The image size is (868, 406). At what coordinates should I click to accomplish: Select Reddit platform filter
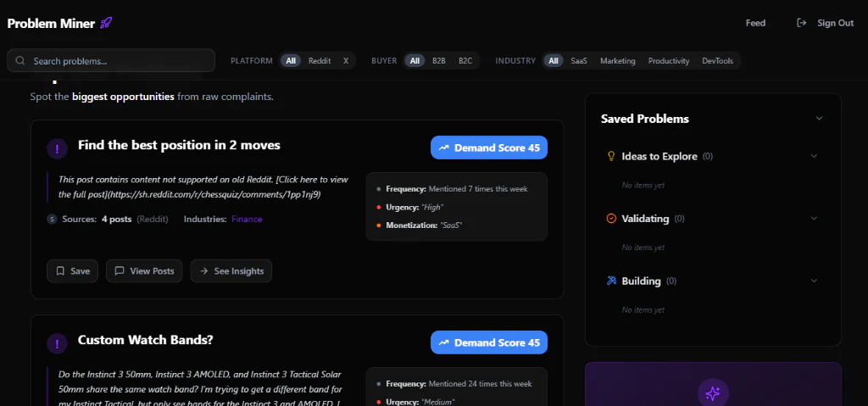click(320, 61)
